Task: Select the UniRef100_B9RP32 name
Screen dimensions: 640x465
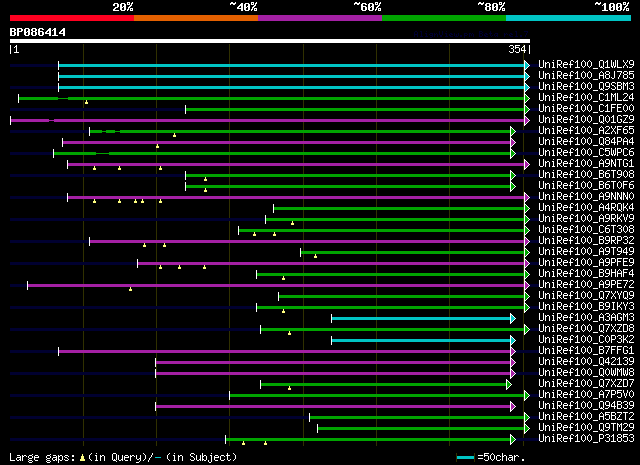Action: pos(586,241)
